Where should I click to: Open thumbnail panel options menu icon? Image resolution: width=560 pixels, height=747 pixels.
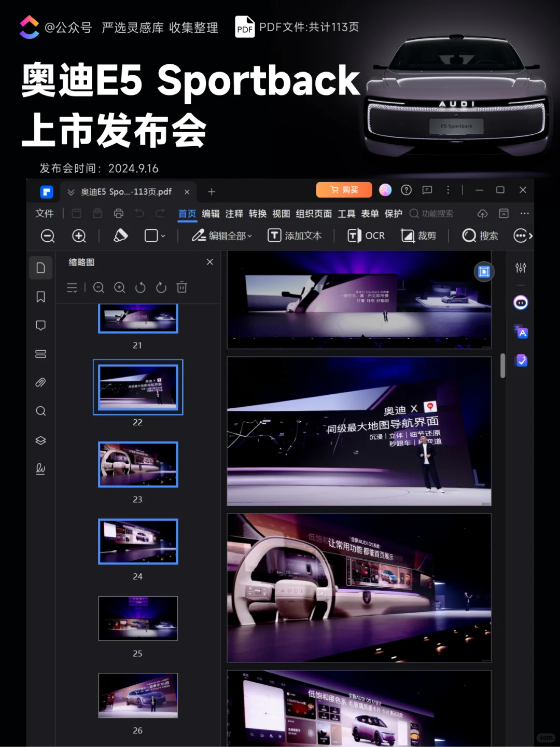pos(72,287)
